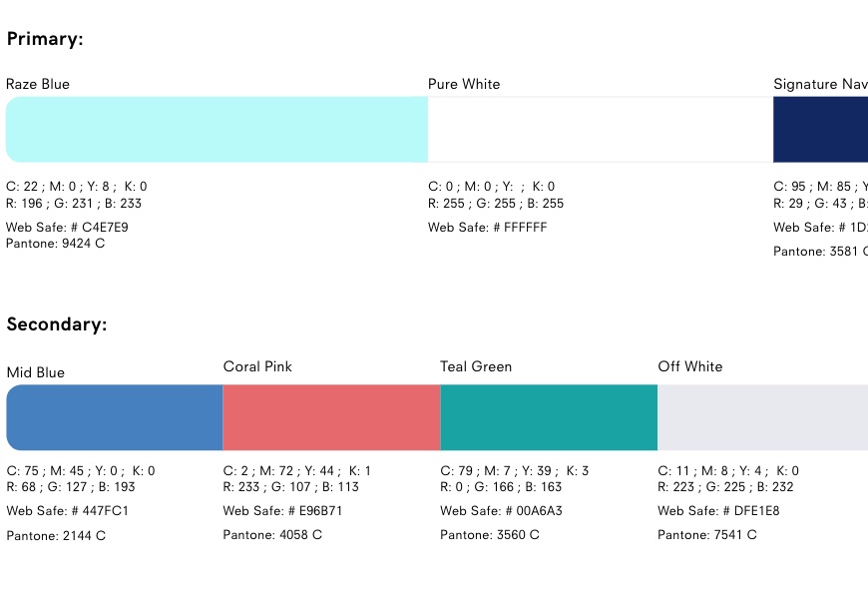Screen dimensions: 868x607
Task: Click the Raze Blue name label
Action: click(x=38, y=85)
